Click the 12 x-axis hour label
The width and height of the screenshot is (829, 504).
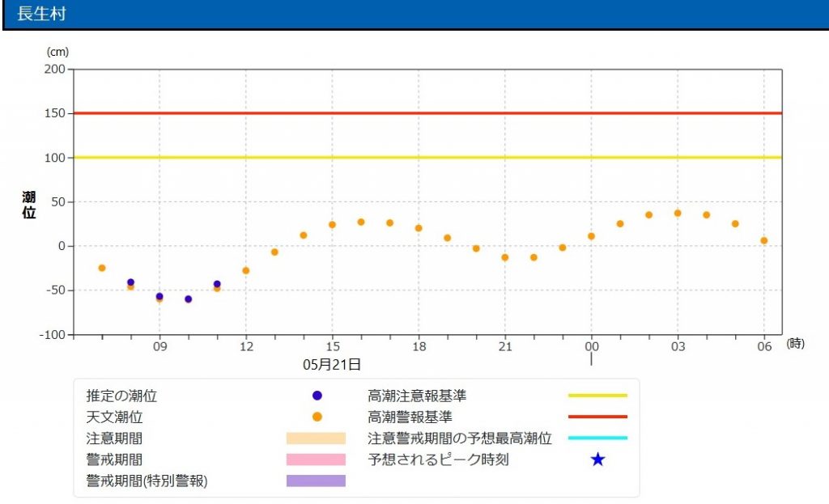pyautogui.click(x=246, y=346)
